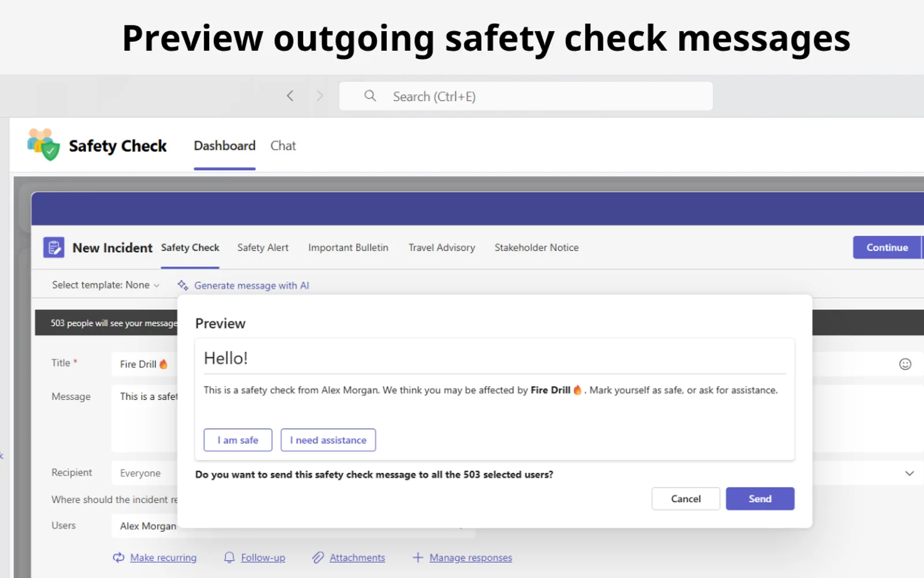Open the Important Bulletin tab

348,247
